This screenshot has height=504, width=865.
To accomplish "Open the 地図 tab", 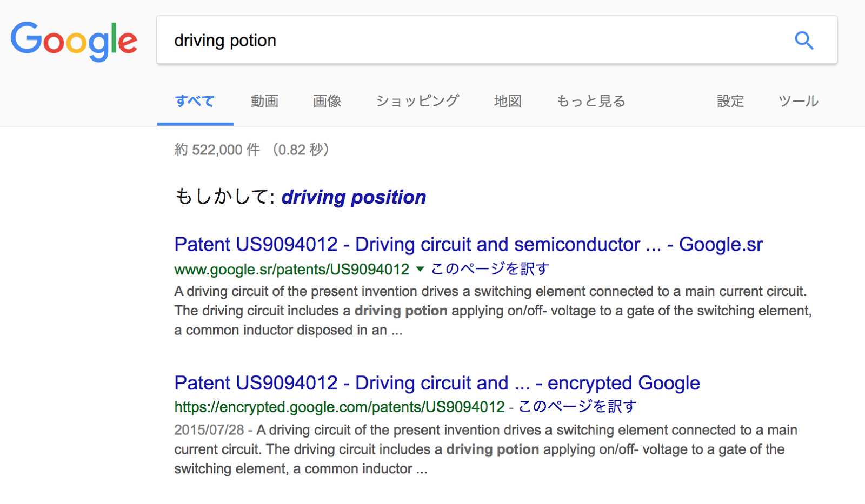I will (508, 101).
